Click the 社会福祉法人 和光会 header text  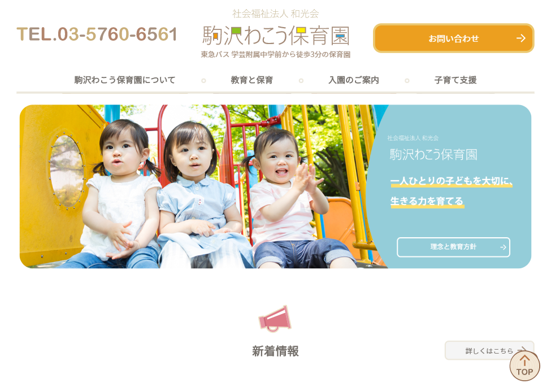click(276, 14)
